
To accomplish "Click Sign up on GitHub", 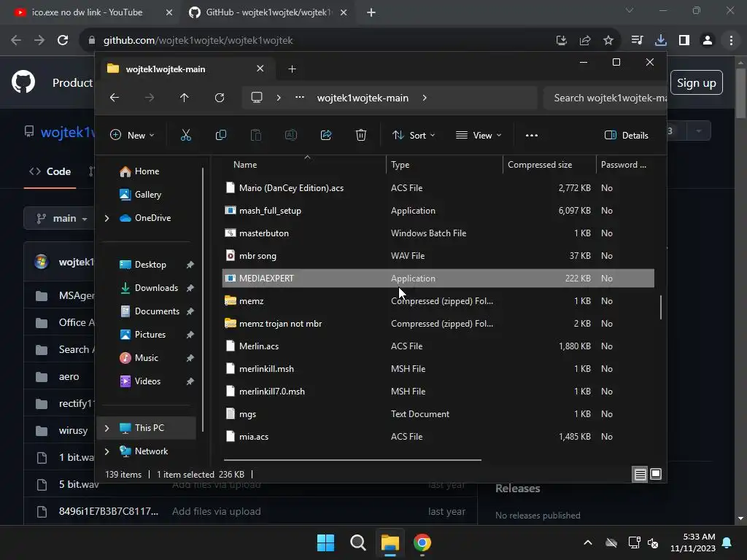I will tap(697, 83).
